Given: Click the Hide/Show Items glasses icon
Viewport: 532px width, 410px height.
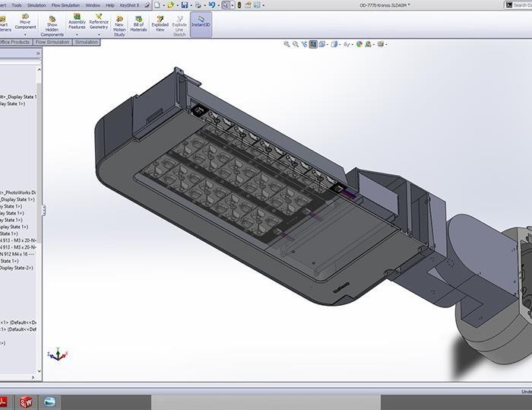Looking at the screenshot, I should point(347,44).
